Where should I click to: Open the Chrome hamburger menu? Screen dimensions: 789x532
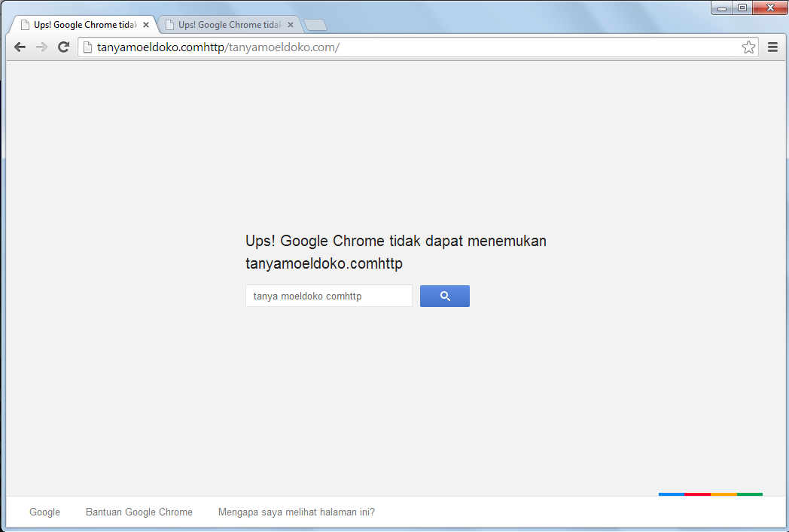[x=773, y=47]
